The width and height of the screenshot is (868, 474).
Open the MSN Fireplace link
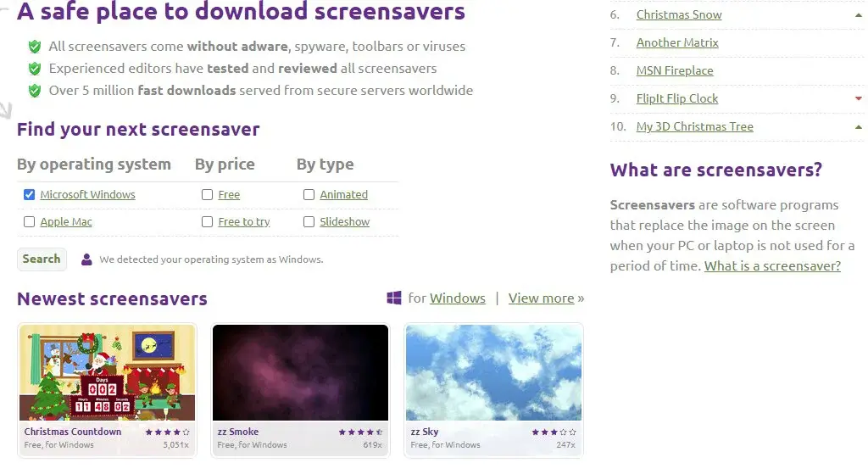point(674,71)
